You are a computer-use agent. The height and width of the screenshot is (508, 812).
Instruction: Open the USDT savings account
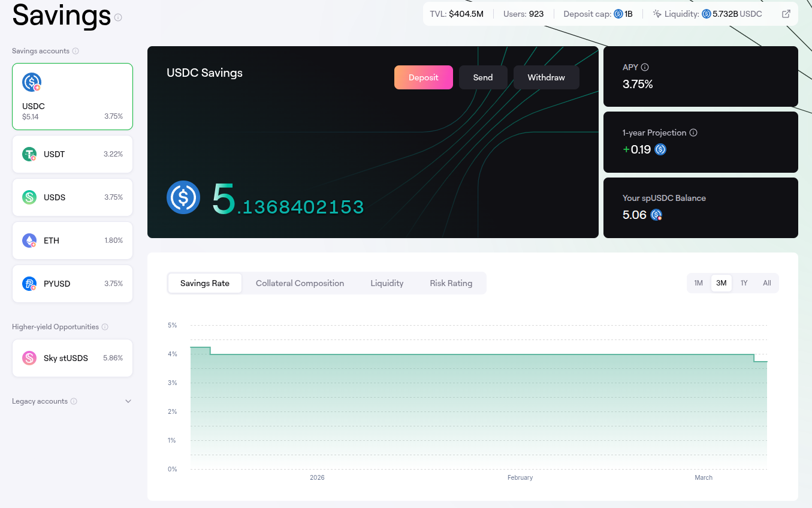point(73,154)
